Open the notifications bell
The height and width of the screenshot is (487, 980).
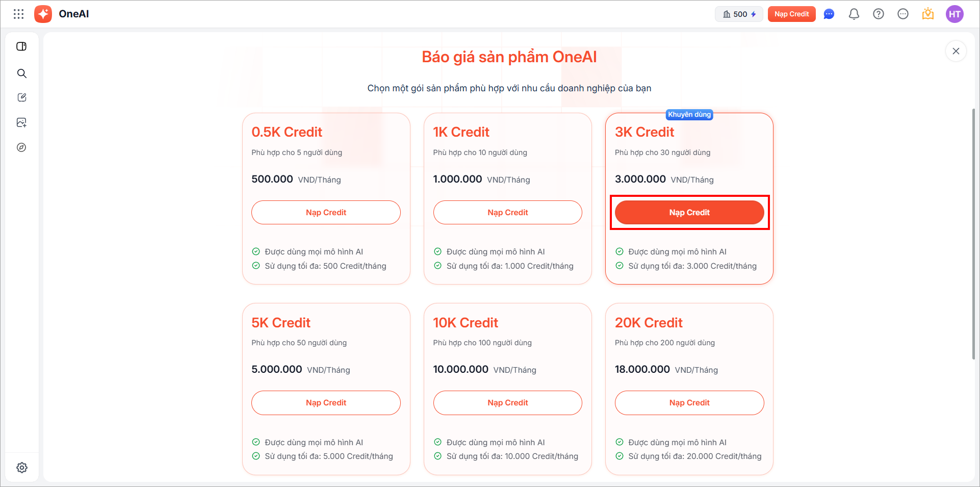854,14
